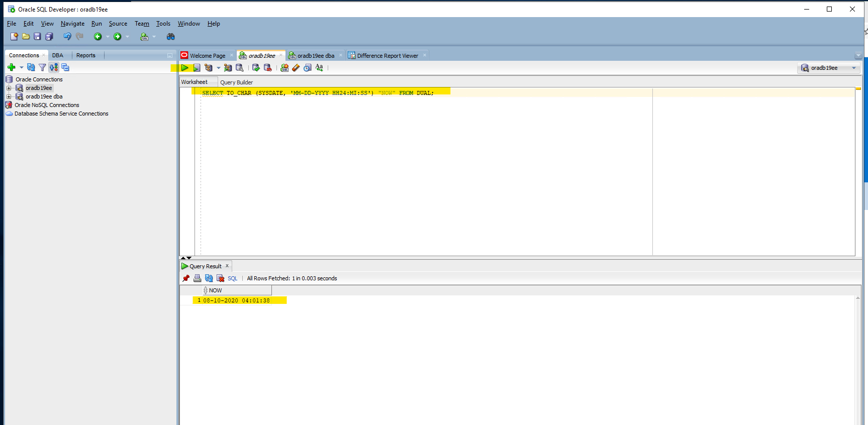Open the Tools menu

(x=163, y=24)
